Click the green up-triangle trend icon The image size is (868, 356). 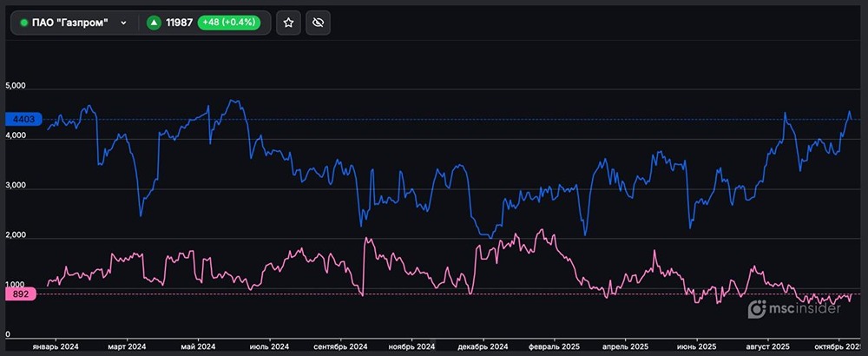click(x=154, y=23)
